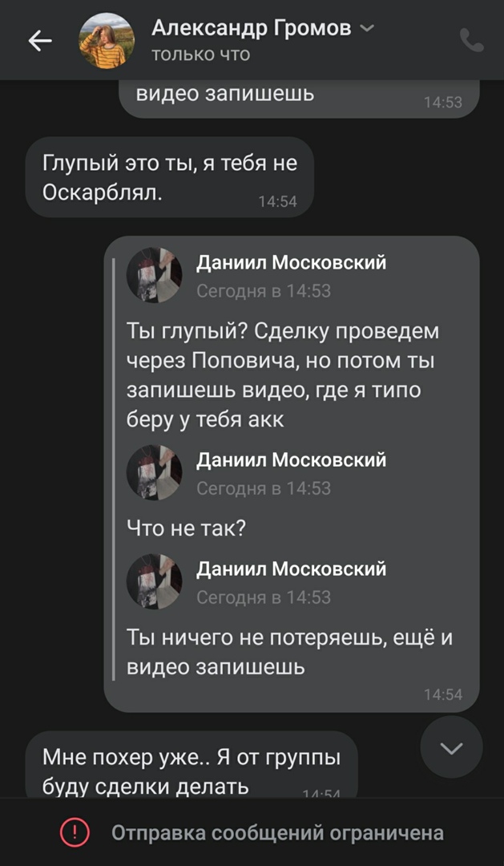Image resolution: width=504 pixels, height=866 pixels.
Task: Tap Даниил Московский avatar above "Ты ничего не потеряешь"
Action: click(155, 581)
